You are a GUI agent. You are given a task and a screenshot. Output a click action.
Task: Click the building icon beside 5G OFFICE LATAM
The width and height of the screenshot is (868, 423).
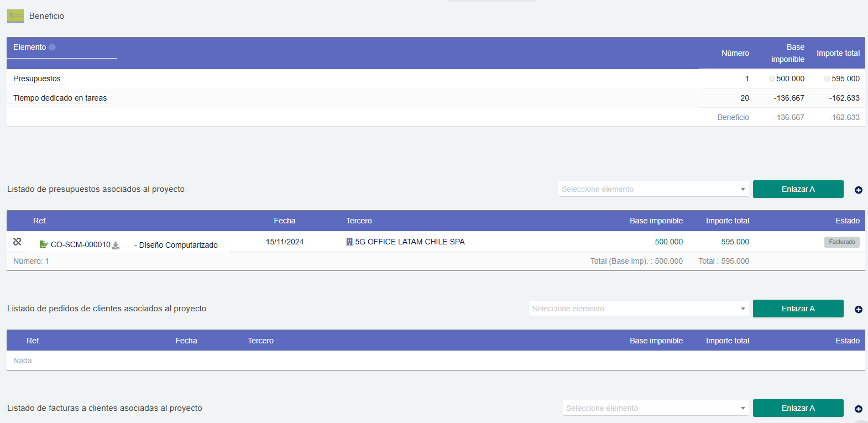349,242
